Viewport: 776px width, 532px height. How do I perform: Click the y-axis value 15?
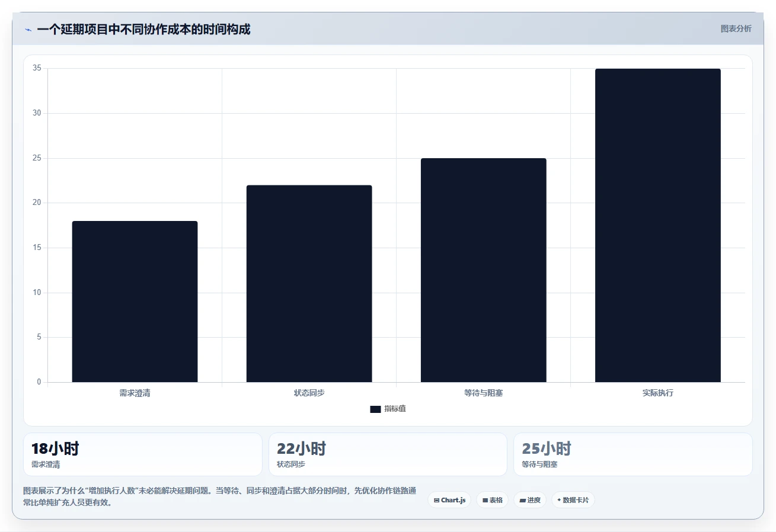(37, 247)
